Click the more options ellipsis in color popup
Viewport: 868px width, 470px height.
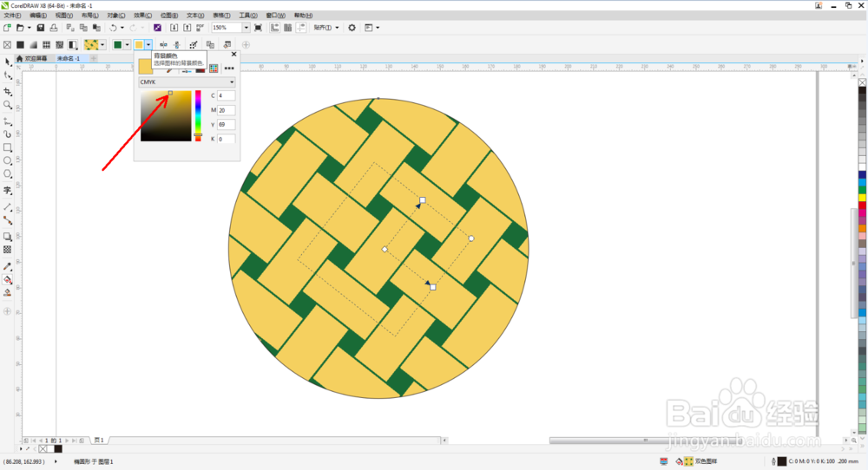click(229, 68)
